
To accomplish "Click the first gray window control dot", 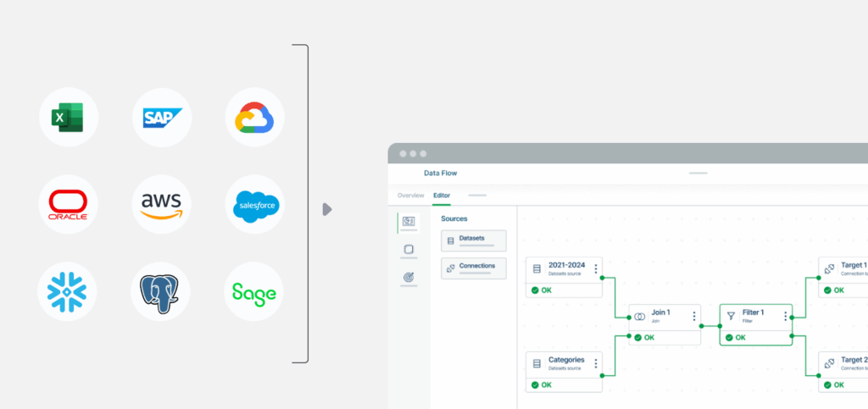I will tap(403, 153).
